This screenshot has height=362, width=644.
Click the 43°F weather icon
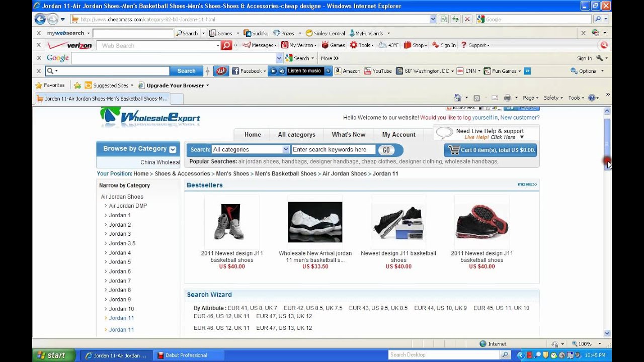tap(388, 45)
